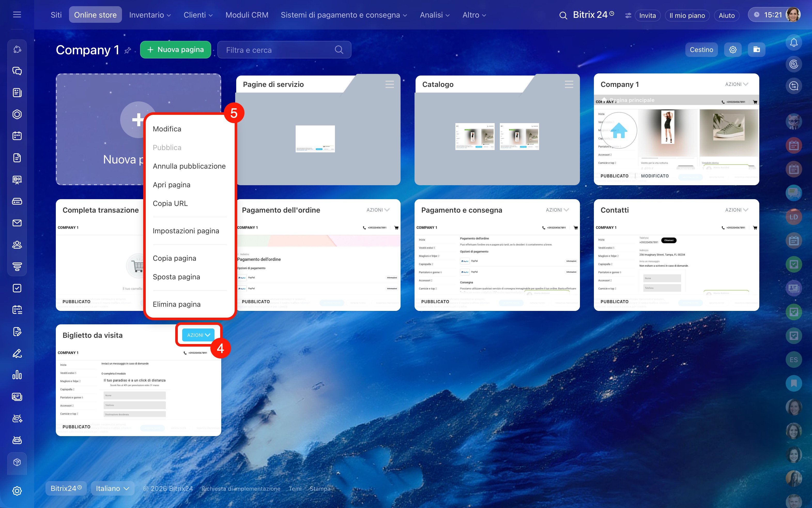812x508 pixels.
Task: Open the notifications bell icon
Action: coord(794,43)
